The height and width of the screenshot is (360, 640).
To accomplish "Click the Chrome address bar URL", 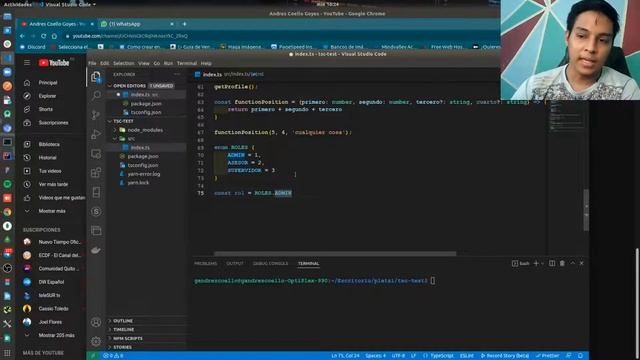I will [x=130, y=36].
